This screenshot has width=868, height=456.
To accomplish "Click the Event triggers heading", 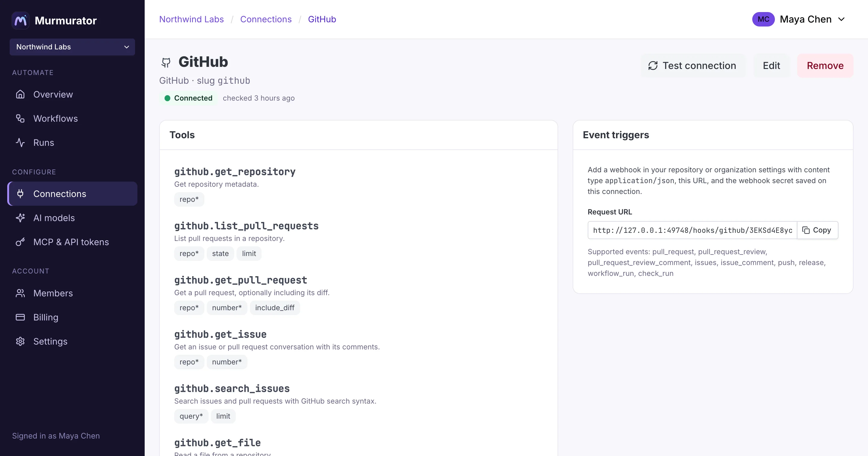I will [616, 135].
